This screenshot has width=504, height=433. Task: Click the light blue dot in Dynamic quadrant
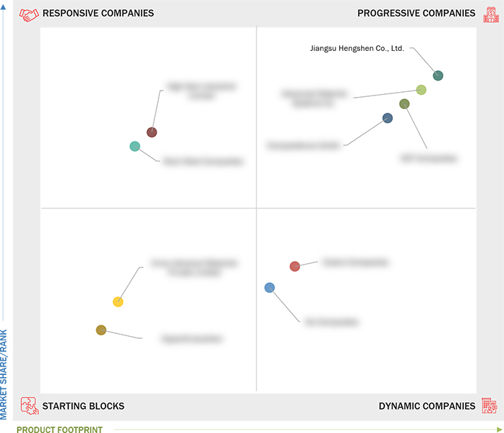(x=270, y=287)
